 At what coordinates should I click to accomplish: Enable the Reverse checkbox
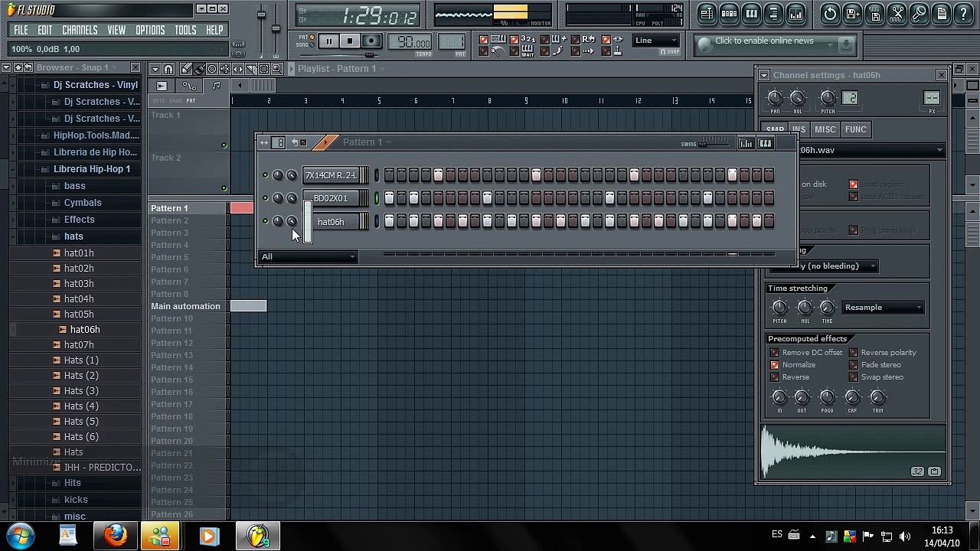[775, 377]
